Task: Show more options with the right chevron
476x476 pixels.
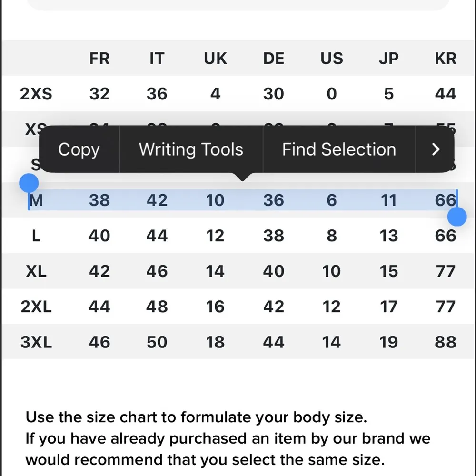Action: coord(436,149)
